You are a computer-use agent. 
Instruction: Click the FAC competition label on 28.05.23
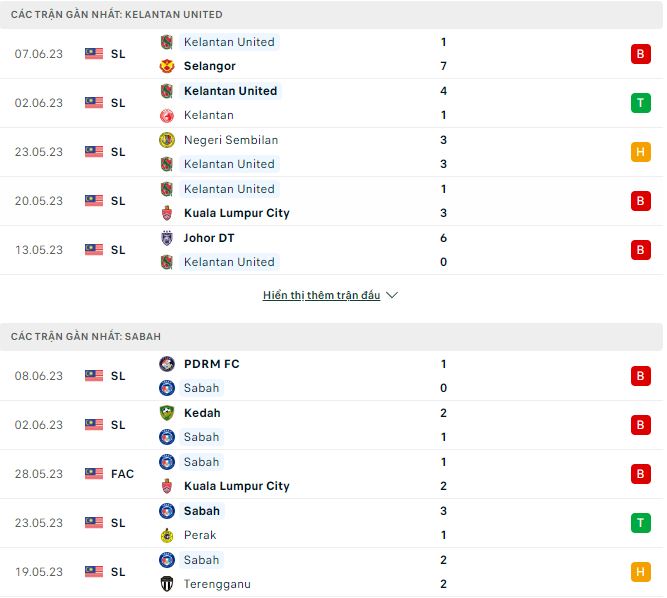(x=122, y=474)
